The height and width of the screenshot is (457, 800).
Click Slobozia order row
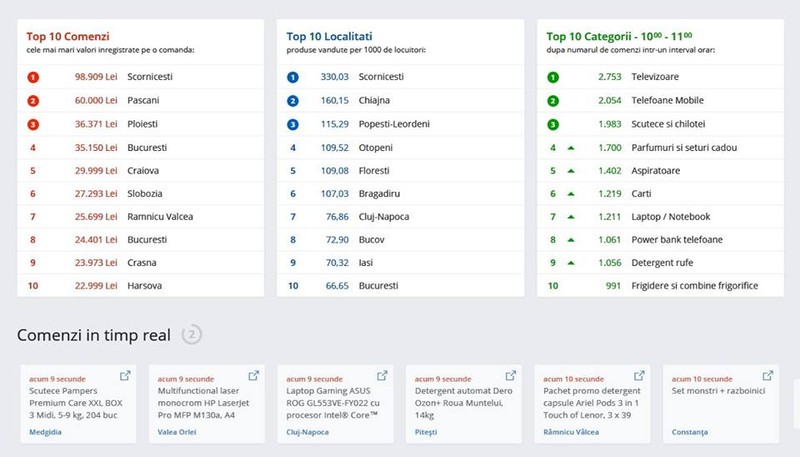141,193
